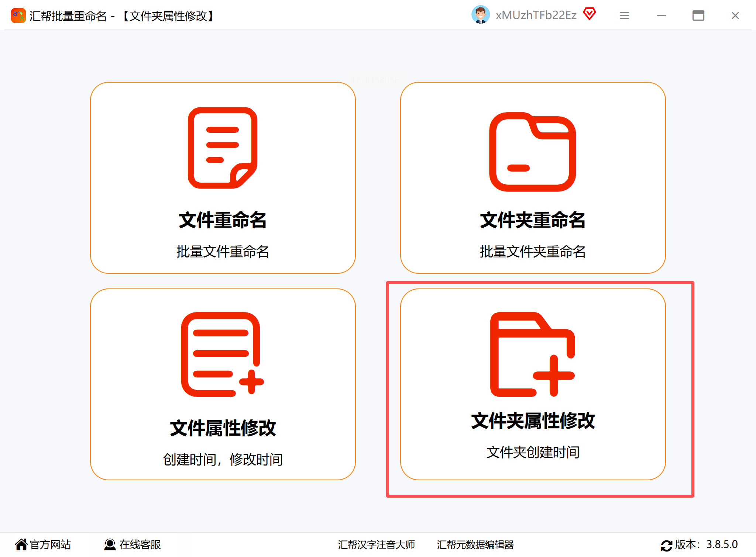Click the refresh icon beside version

point(666,545)
